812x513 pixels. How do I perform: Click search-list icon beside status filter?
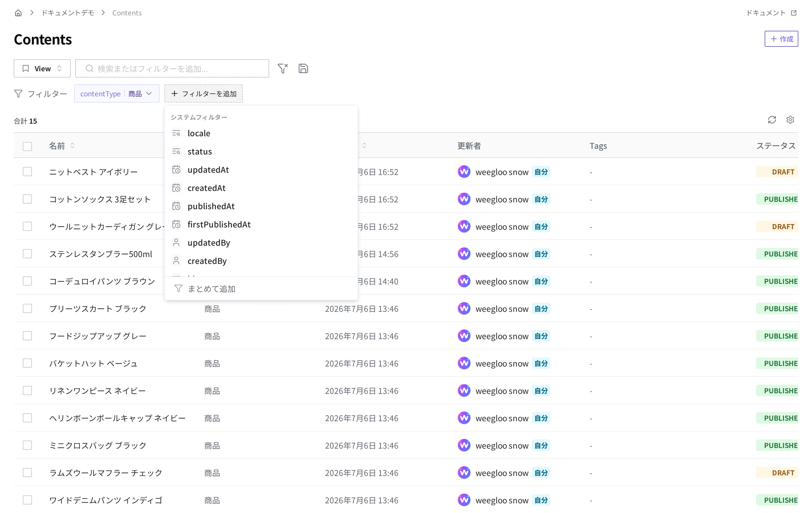coord(176,151)
